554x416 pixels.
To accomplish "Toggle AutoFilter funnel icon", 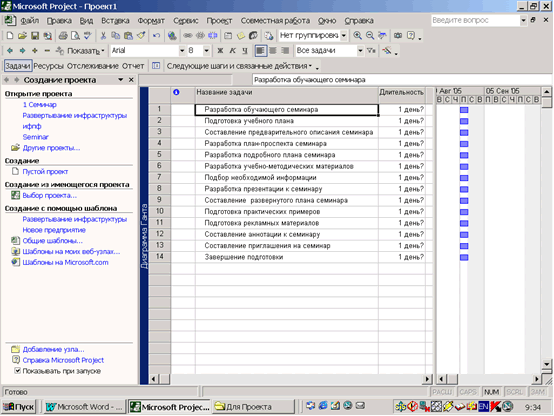I will point(371,51).
